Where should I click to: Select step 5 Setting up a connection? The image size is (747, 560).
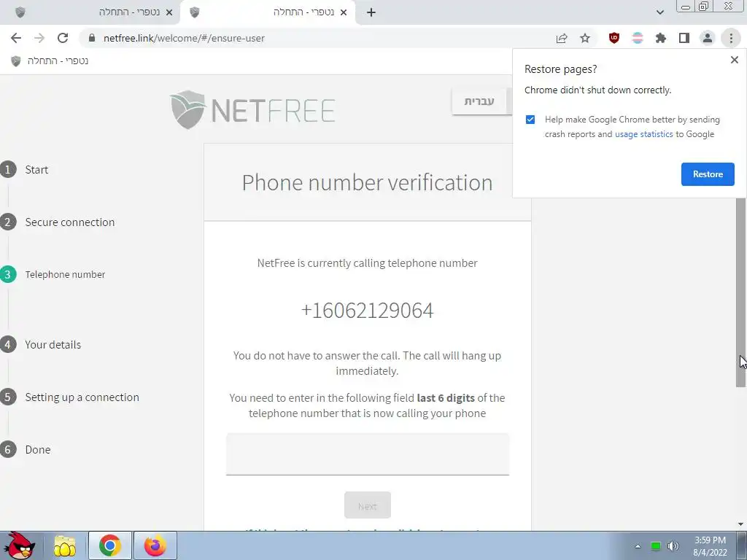(x=70, y=397)
